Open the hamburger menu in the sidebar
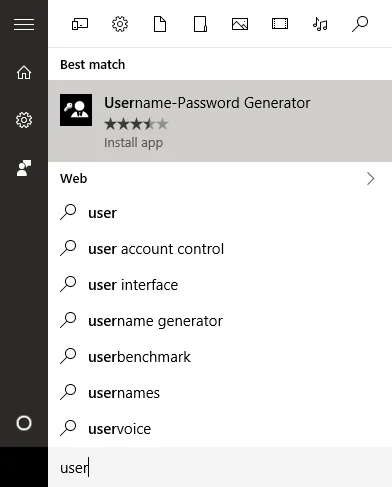 24,24
